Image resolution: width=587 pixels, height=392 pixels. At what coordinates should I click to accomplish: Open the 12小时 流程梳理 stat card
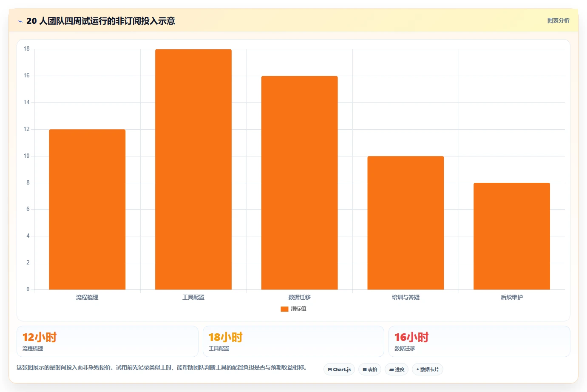(108, 341)
